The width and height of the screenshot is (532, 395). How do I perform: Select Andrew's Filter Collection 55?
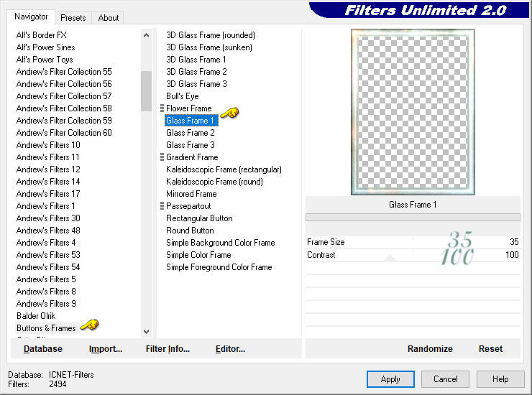(64, 72)
